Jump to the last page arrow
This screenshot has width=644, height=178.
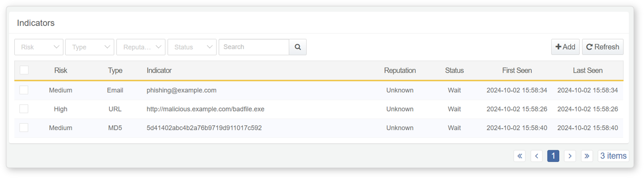click(x=587, y=156)
